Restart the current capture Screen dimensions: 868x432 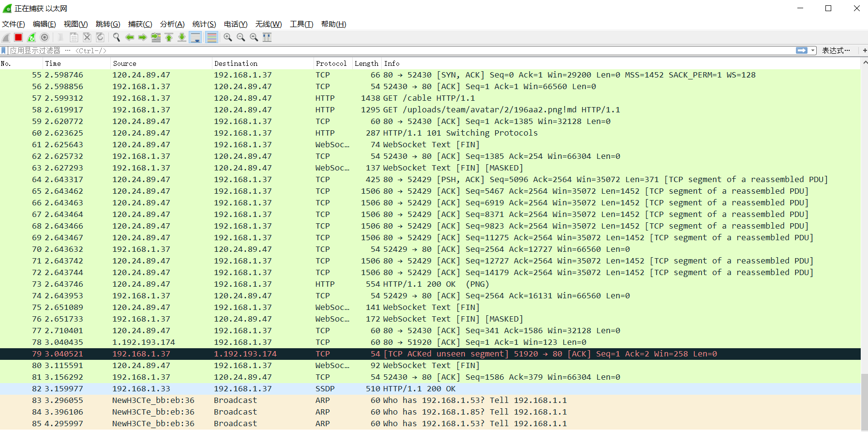(31, 37)
